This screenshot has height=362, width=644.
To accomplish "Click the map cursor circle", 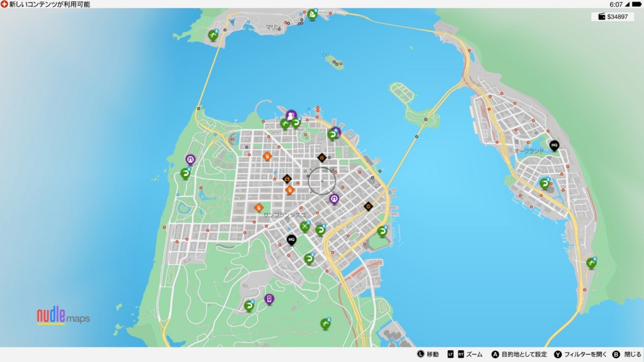I will click(x=322, y=181).
